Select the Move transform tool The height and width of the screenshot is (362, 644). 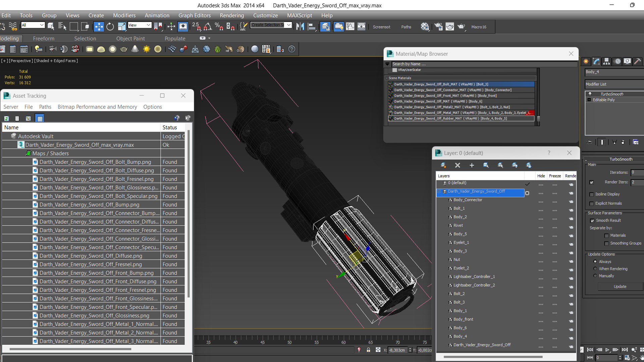tap(99, 26)
